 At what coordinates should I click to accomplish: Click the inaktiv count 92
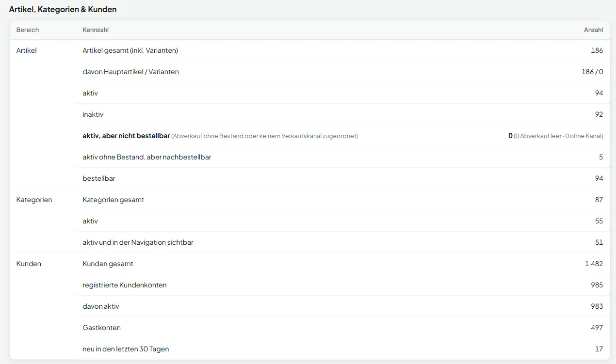(599, 114)
